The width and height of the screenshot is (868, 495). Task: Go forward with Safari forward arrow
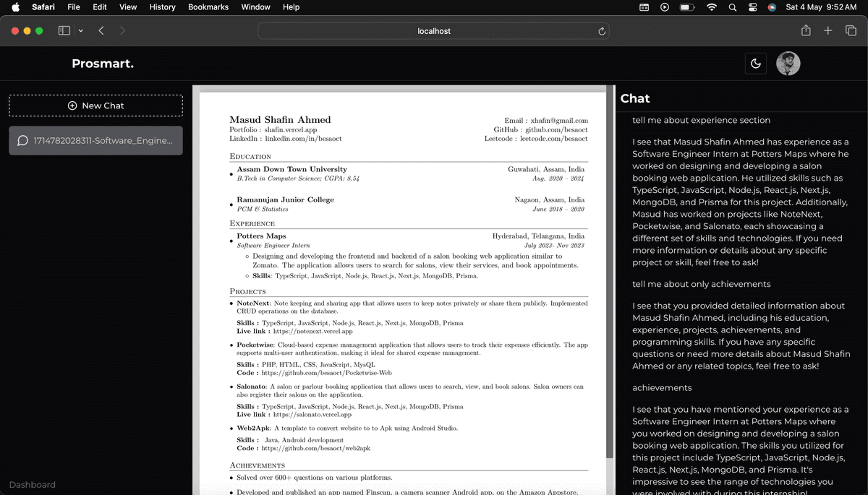122,30
